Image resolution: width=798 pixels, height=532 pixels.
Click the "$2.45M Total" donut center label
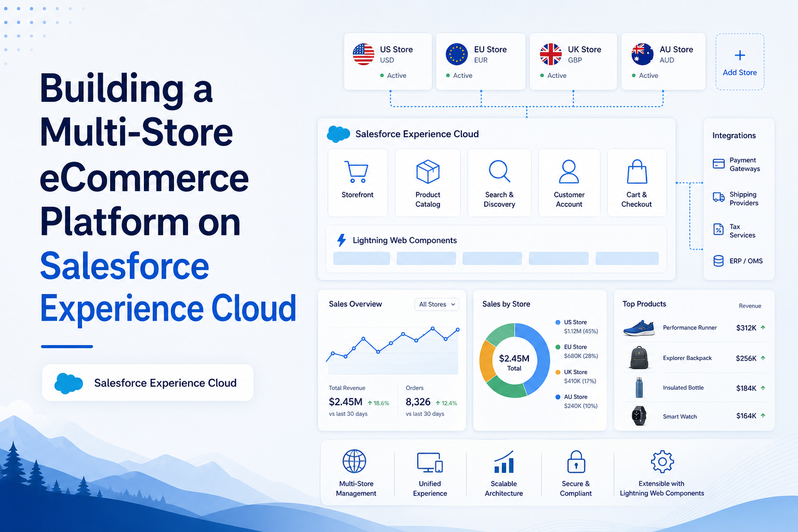coord(514,363)
